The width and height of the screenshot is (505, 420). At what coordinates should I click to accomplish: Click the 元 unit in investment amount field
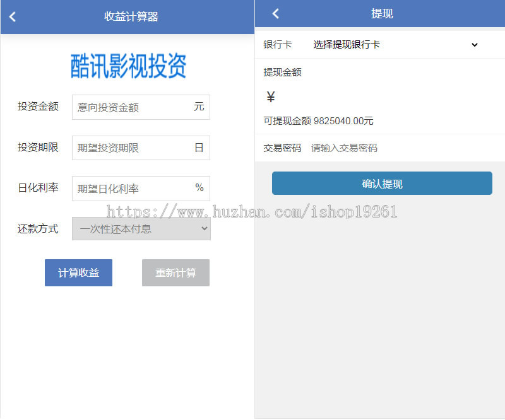199,107
